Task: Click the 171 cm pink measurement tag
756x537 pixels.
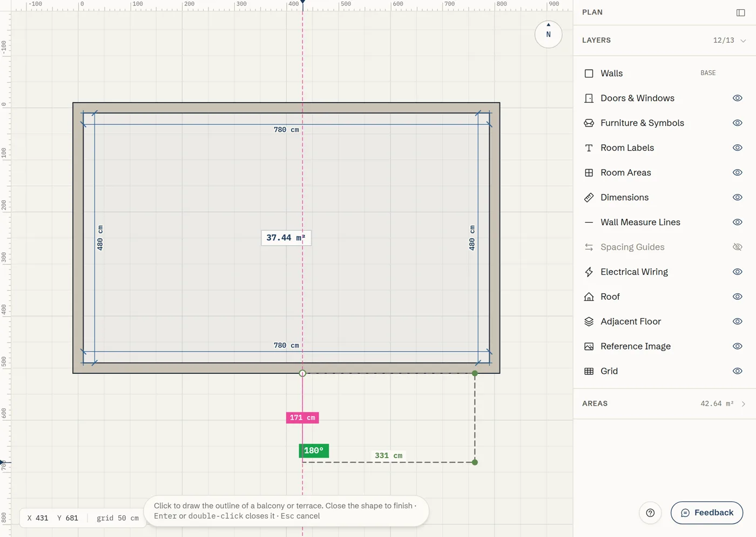Action: point(302,418)
